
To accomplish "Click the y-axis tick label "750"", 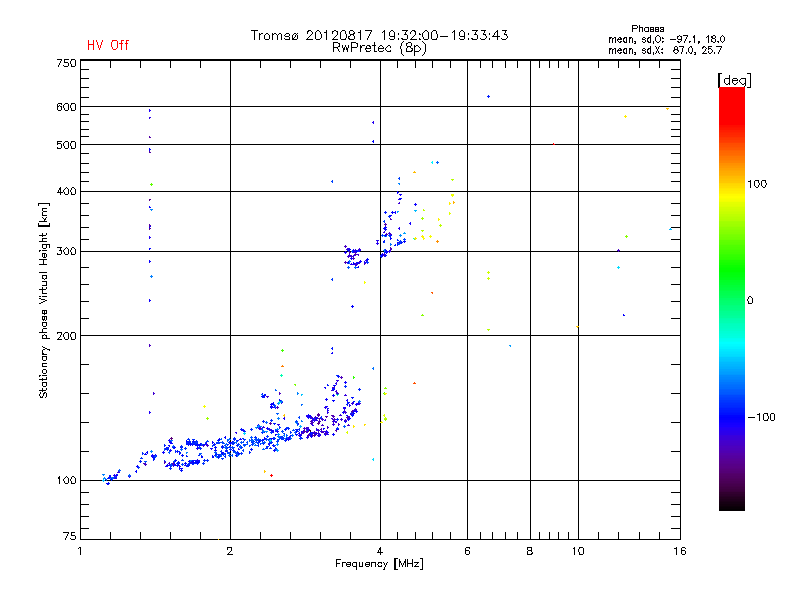I will point(66,63).
